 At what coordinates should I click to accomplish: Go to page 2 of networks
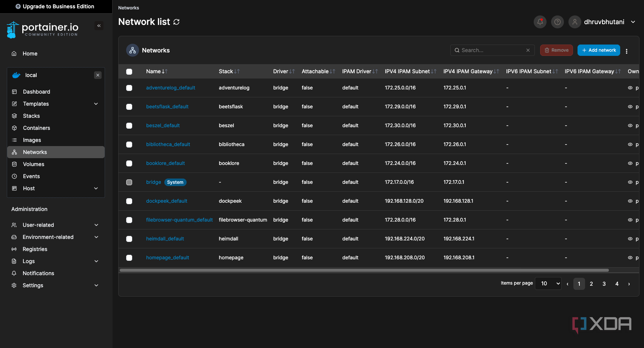tap(591, 284)
